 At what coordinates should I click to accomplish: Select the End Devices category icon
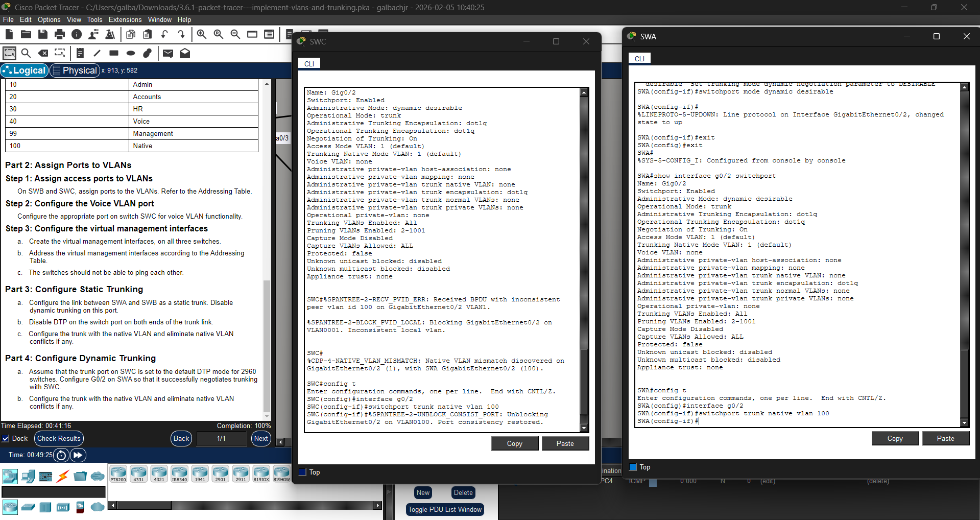(x=28, y=477)
